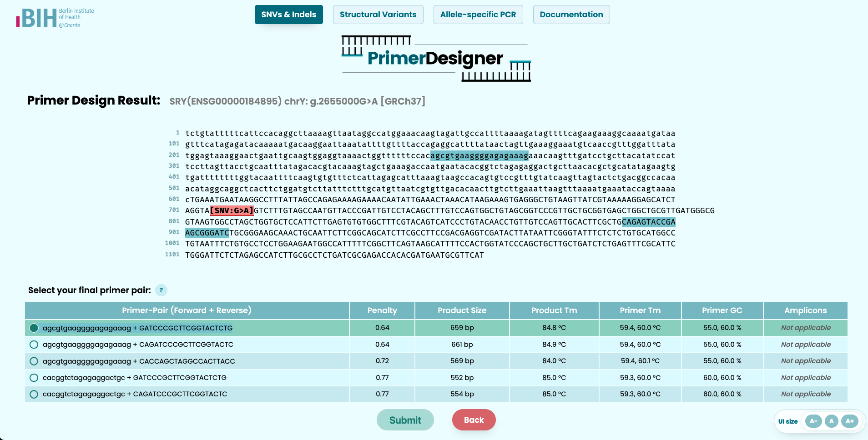Click the 0.72 penalty cell

point(382,361)
